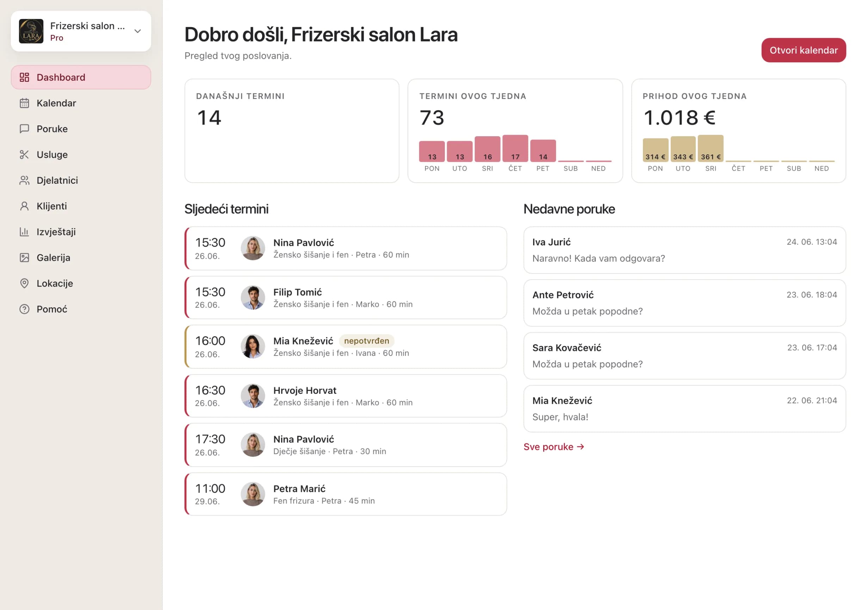868x610 pixels.
Task: Click the Poruke chat bubble icon
Action: (24, 129)
